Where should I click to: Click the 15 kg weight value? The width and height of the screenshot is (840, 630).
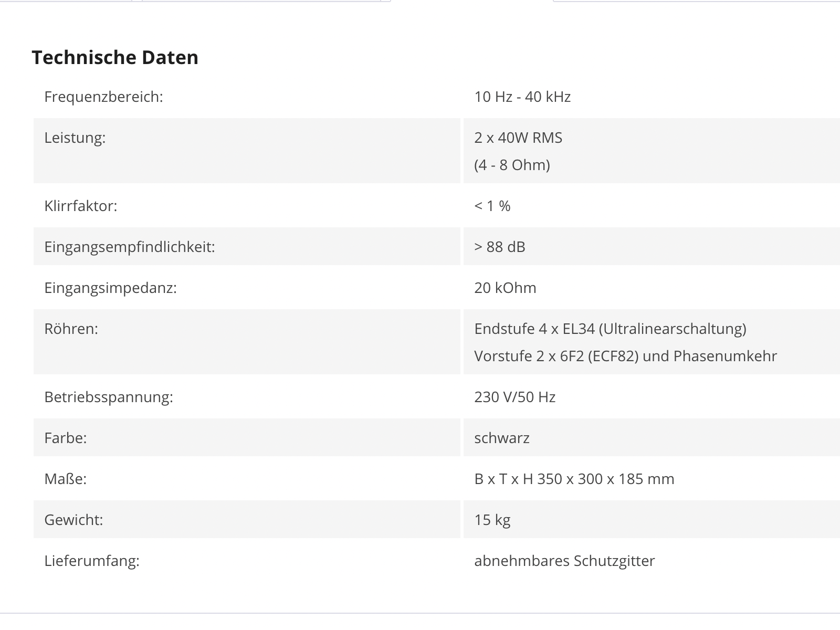492,520
